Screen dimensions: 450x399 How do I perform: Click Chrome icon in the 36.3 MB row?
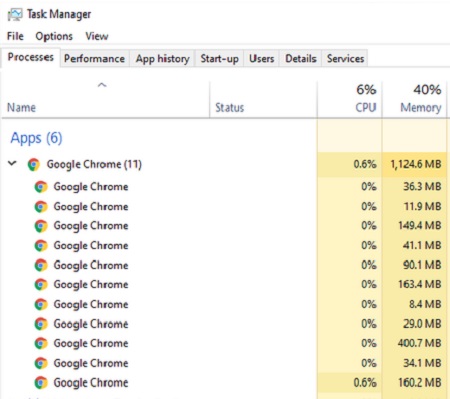coord(41,187)
